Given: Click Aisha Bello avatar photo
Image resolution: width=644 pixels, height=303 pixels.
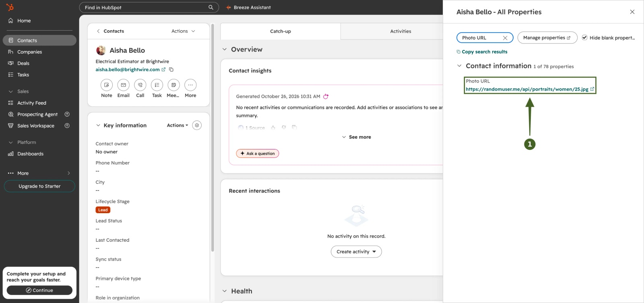Looking at the screenshot, I should (x=101, y=50).
